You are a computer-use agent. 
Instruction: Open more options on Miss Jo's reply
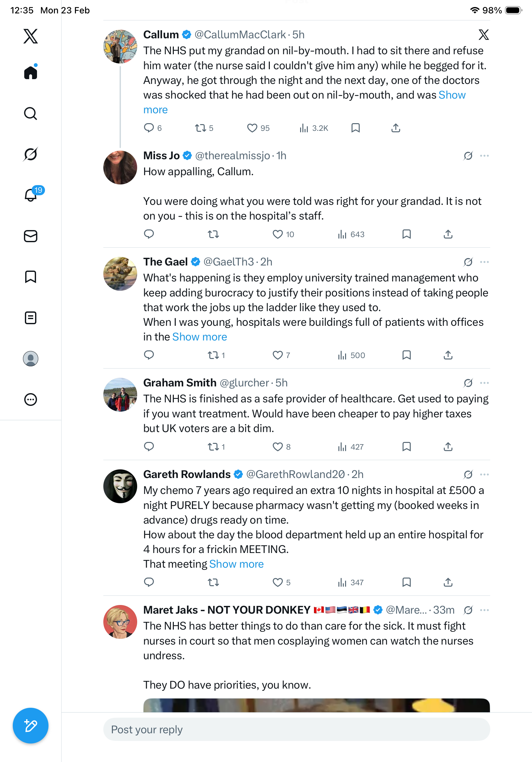coord(484,156)
